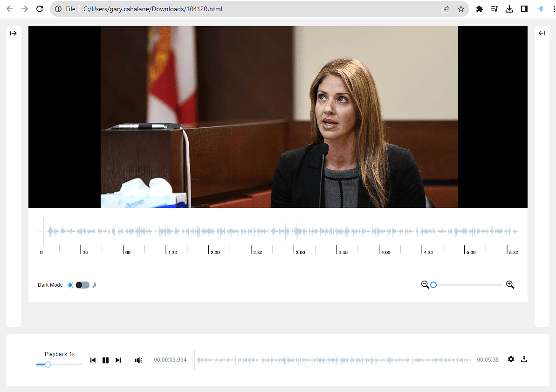Seek to the 4:00 timeline mark

pyautogui.click(x=385, y=253)
